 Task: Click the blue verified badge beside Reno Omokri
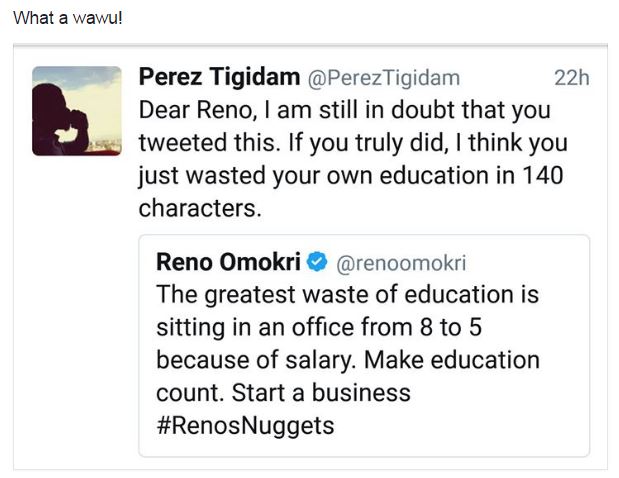pos(317,263)
